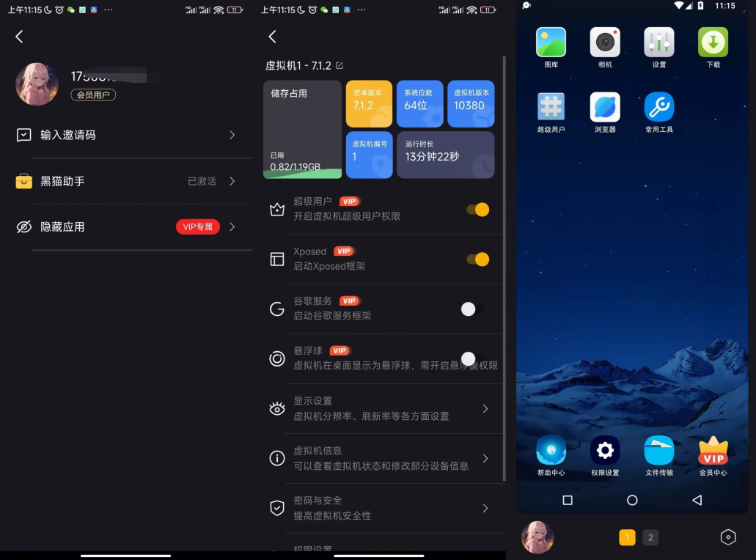Launch the 相机 camera app
The image size is (756, 560).
pyautogui.click(x=605, y=43)
